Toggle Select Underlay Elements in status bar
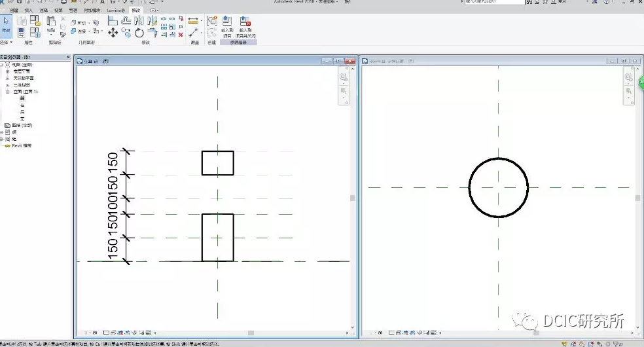 [x=573, y=344]
